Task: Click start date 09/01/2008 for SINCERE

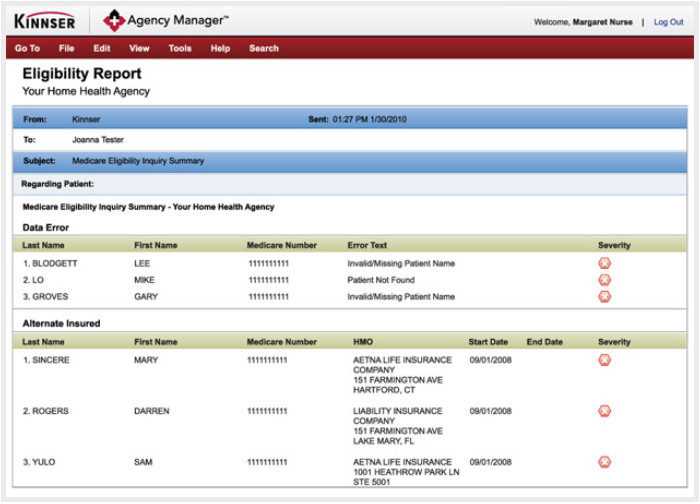Action: (x=490, y=360)
